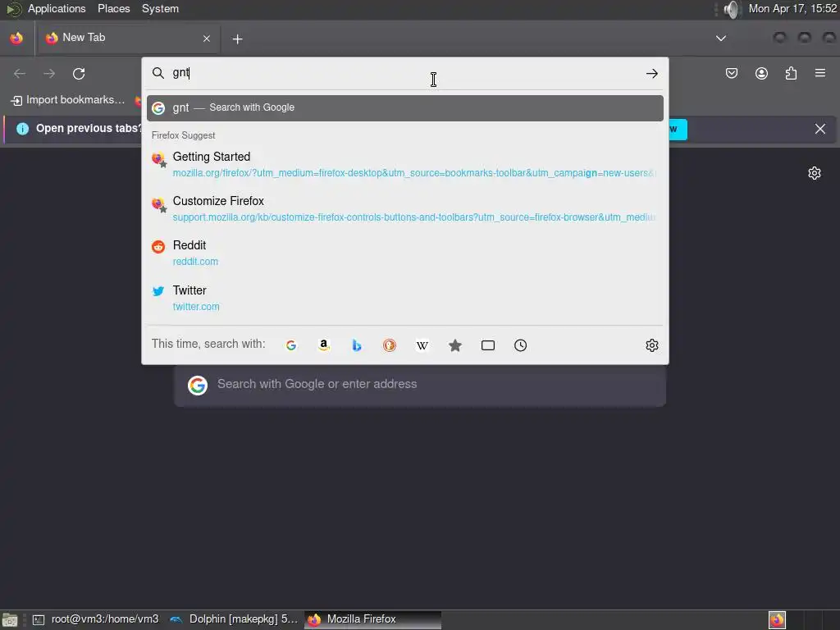Switch to root@vm3 terminal in taskbar

point(97,619)
